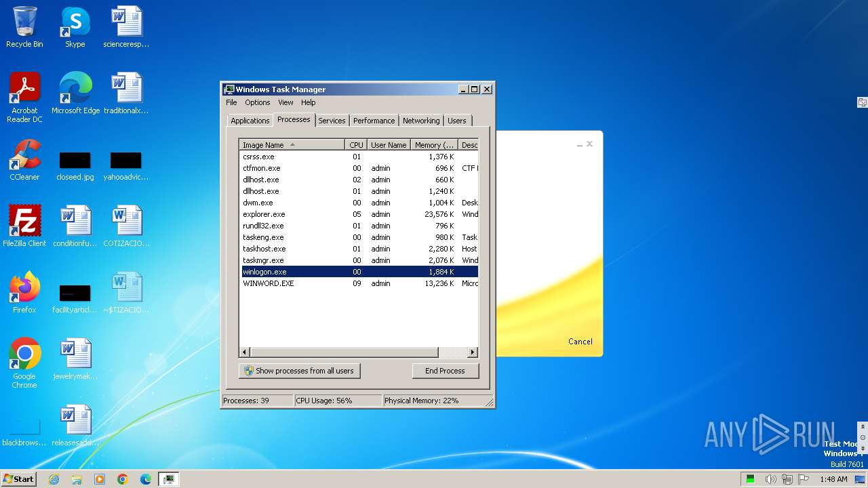Open the yahooadvic desktop file
868x488 pixels.
[126, 166]
